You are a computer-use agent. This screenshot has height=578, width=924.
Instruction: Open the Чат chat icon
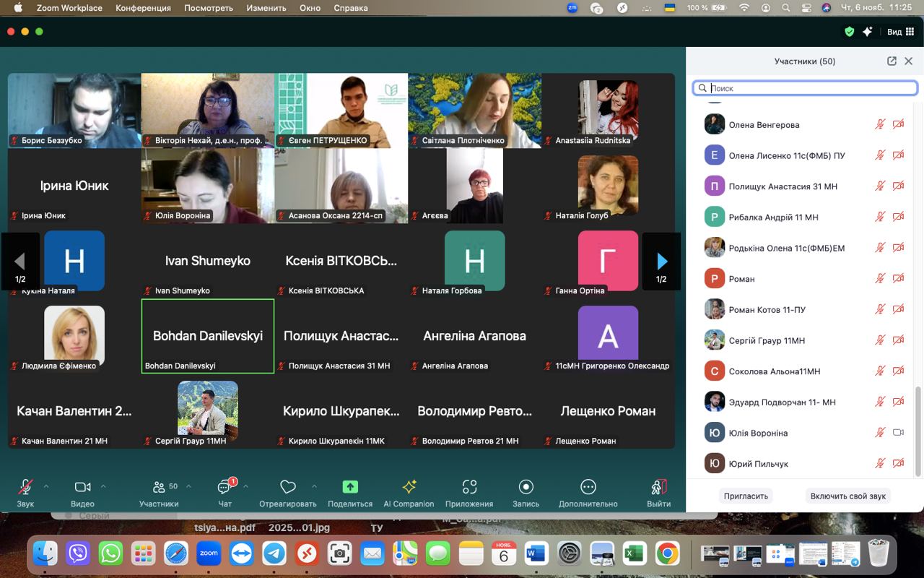(x=225, y=488)
